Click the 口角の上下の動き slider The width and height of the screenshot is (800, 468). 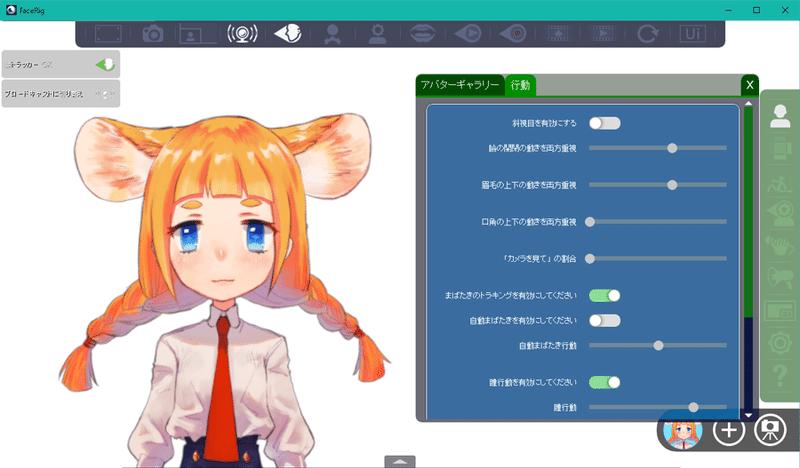tap(658, 221)
